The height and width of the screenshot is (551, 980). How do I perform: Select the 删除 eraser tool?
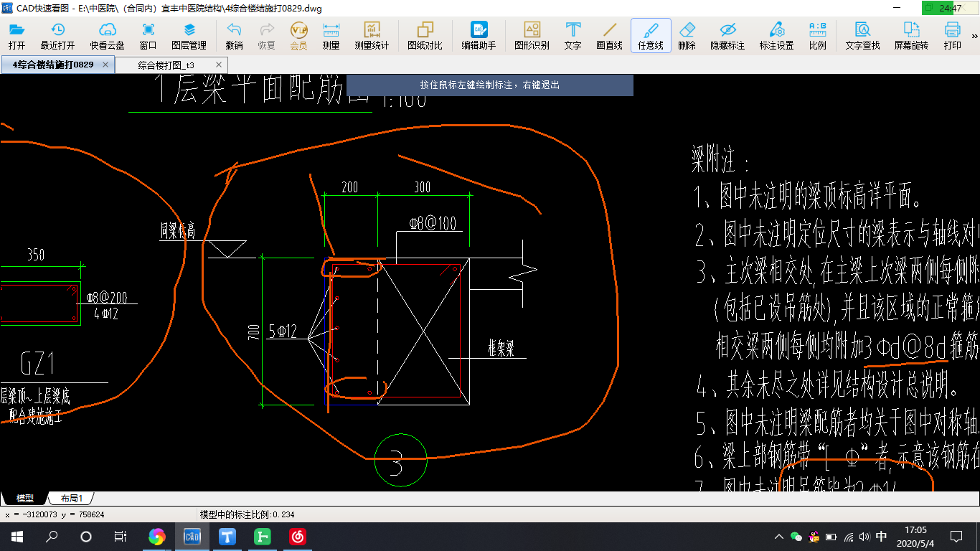tap(687, 35)
